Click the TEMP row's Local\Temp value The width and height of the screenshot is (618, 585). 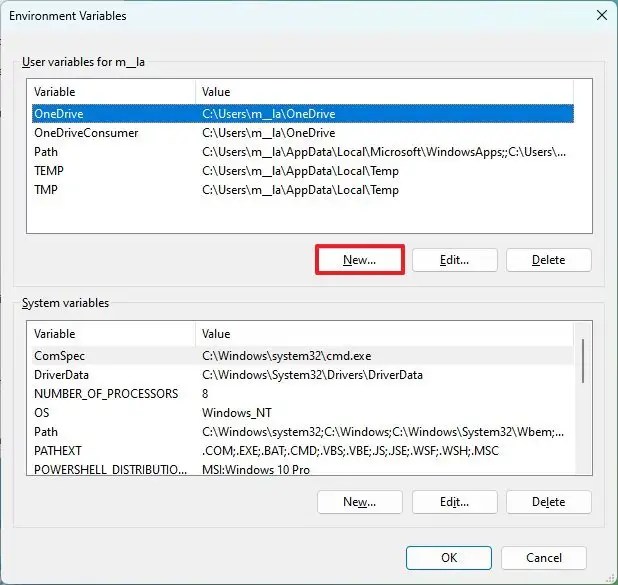300,171
